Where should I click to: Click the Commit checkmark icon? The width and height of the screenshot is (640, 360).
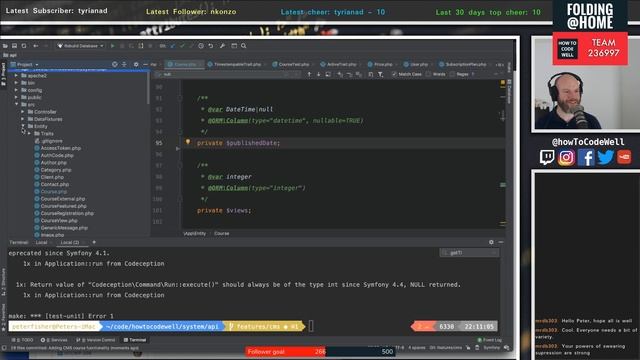pos(182,46)
